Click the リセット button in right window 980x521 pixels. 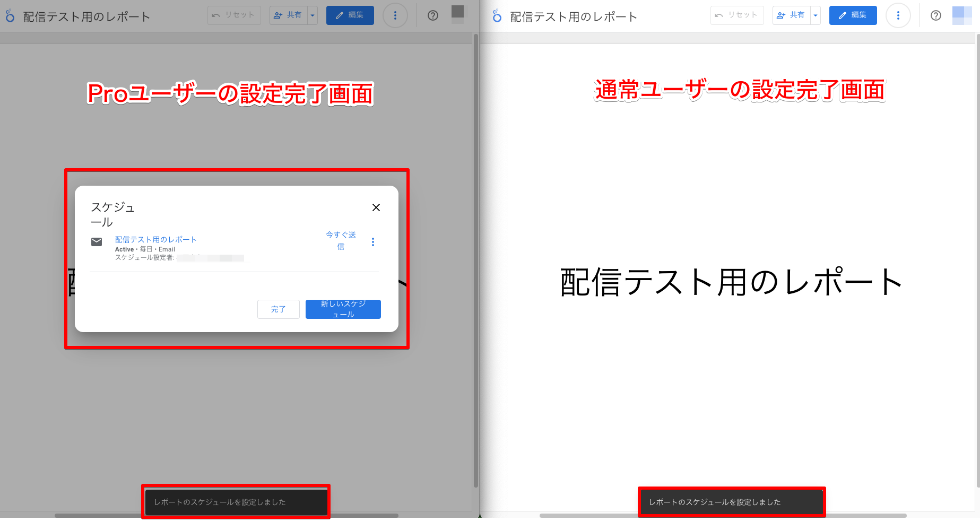(x=736, y=15)
